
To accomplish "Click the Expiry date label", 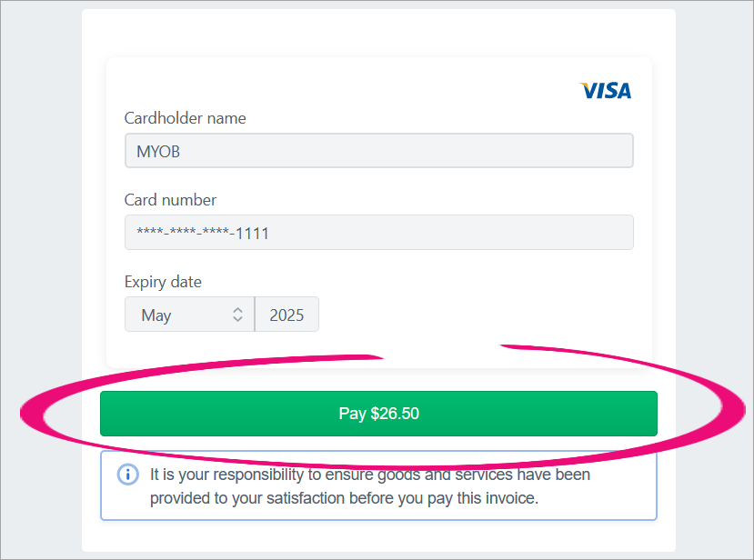I will click(x=163, y=282).
